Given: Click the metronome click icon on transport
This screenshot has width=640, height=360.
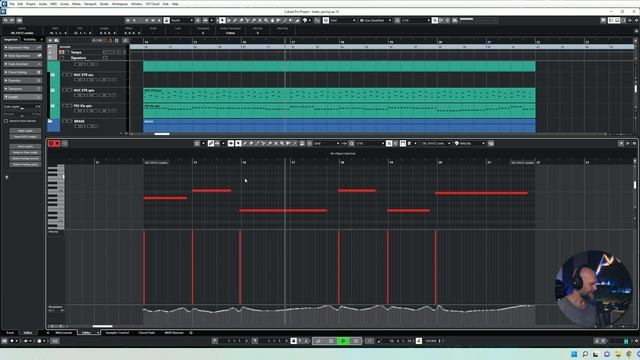Looking at the screenshot, I should (x=419, y=341).
